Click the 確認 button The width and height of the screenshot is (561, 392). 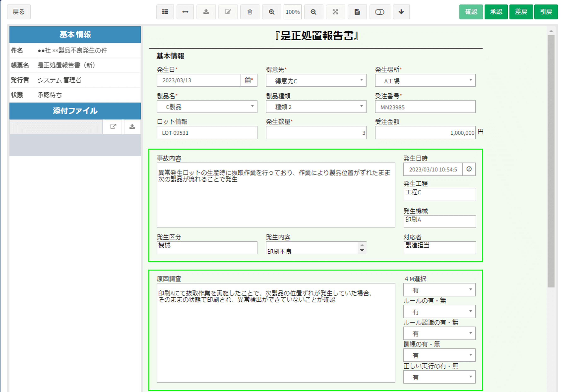pyautogui.click(x=471, y=12)
